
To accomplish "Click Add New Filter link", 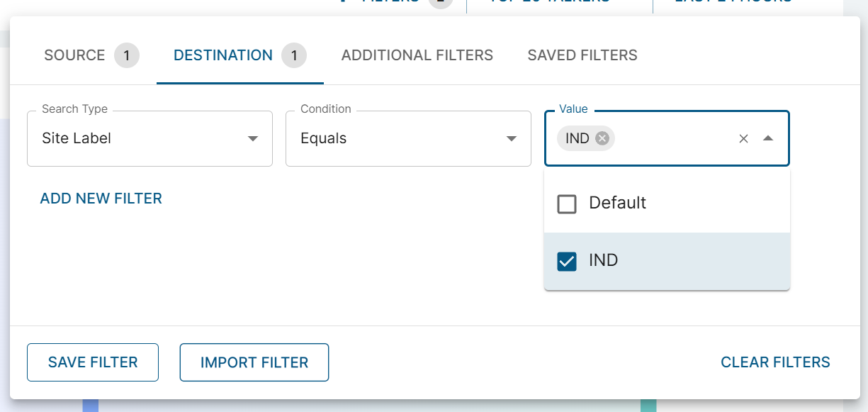I will click(101, 199).
